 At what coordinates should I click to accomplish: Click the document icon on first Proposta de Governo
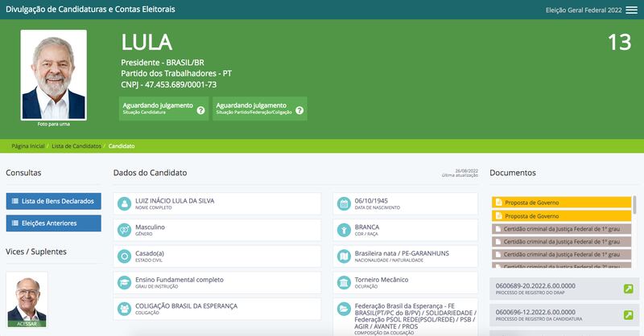(x=498, y=203)
